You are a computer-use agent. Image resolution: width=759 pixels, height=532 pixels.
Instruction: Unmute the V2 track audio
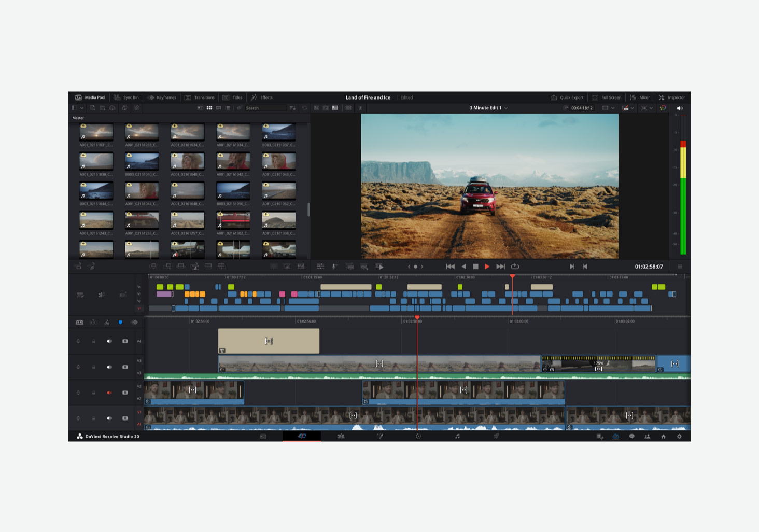click(109, 393)
